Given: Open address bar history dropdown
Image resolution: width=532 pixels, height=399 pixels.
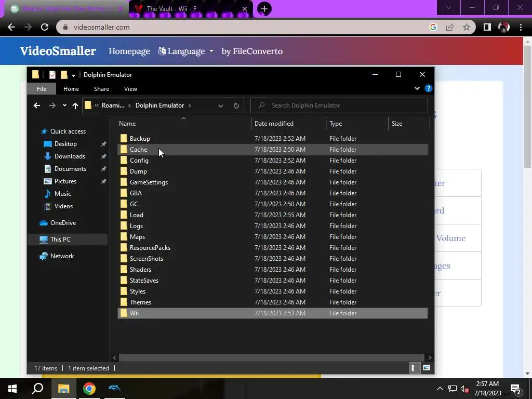Looking at the screenshot, I should (220, 105).
